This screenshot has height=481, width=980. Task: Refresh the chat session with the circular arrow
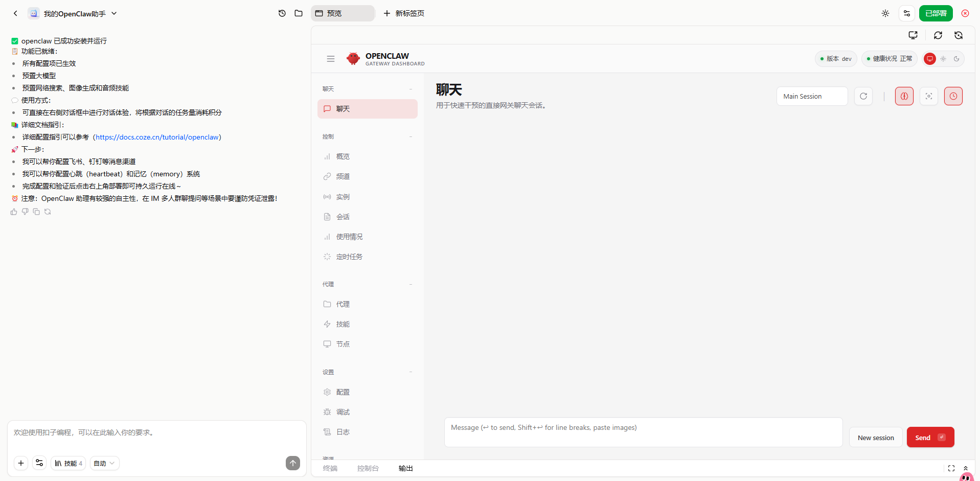(x=863, y=96)
